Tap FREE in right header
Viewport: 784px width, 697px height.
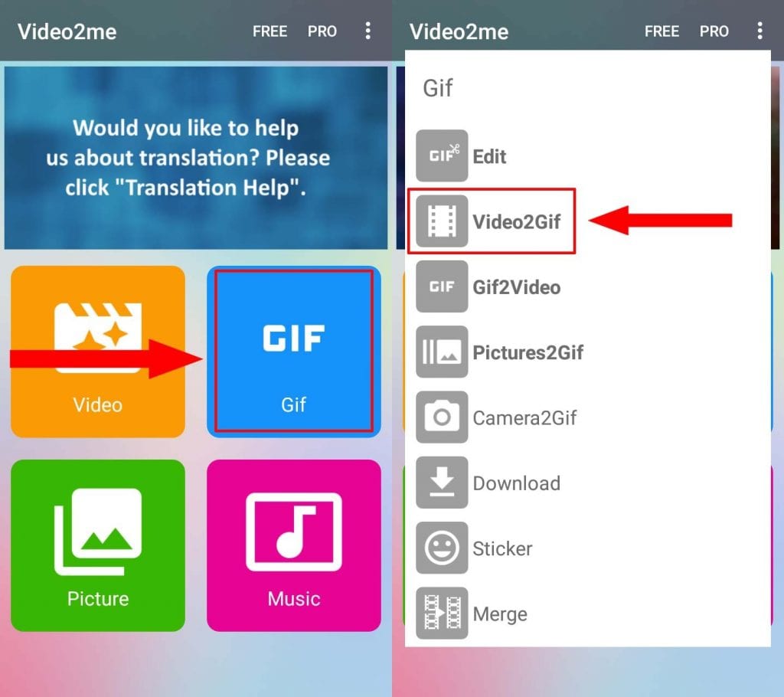662,31
